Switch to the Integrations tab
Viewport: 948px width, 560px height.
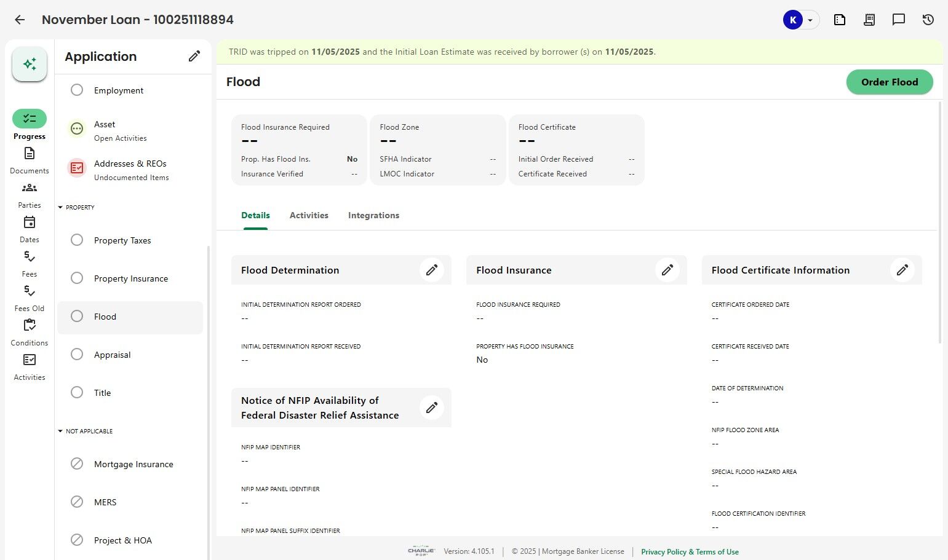click(373, 215)
